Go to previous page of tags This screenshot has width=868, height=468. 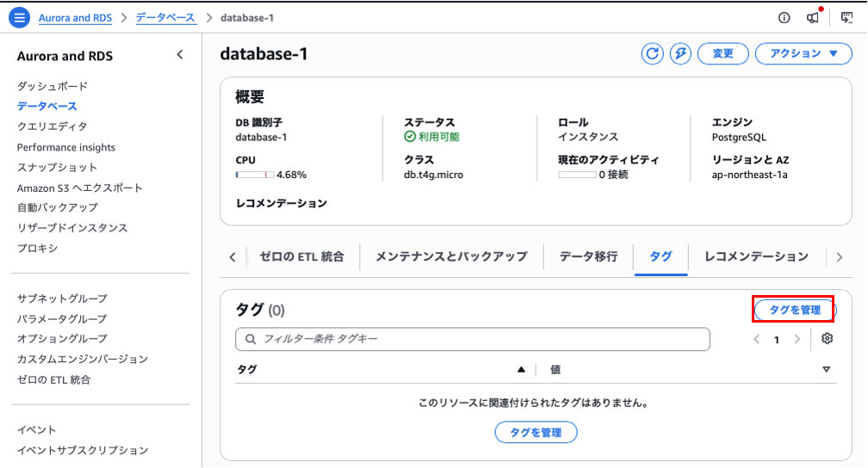point(757,339)
